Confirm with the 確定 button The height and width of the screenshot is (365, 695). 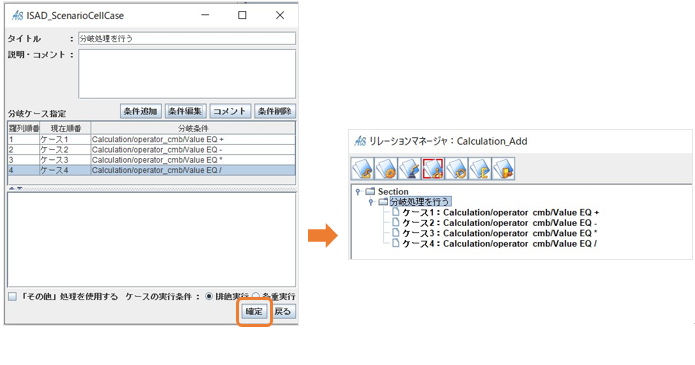pos(254,312)
